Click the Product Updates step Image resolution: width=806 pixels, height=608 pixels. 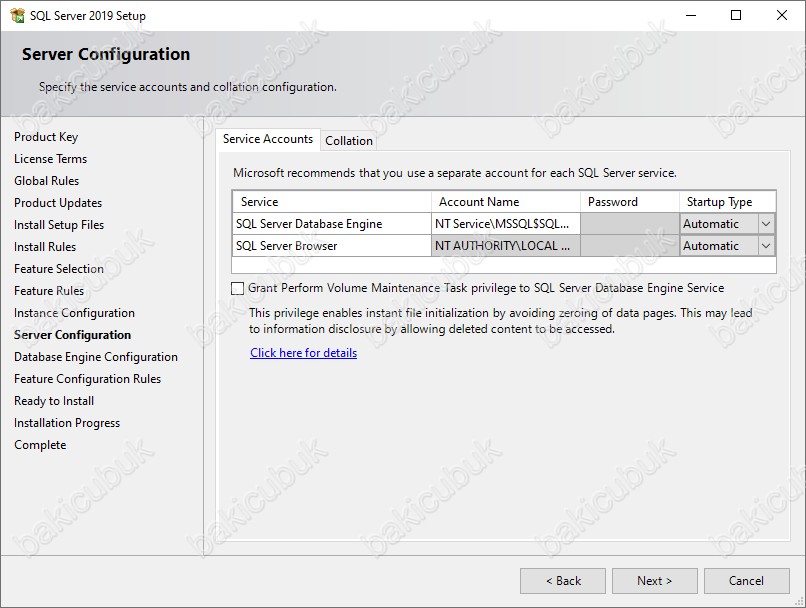58,204
